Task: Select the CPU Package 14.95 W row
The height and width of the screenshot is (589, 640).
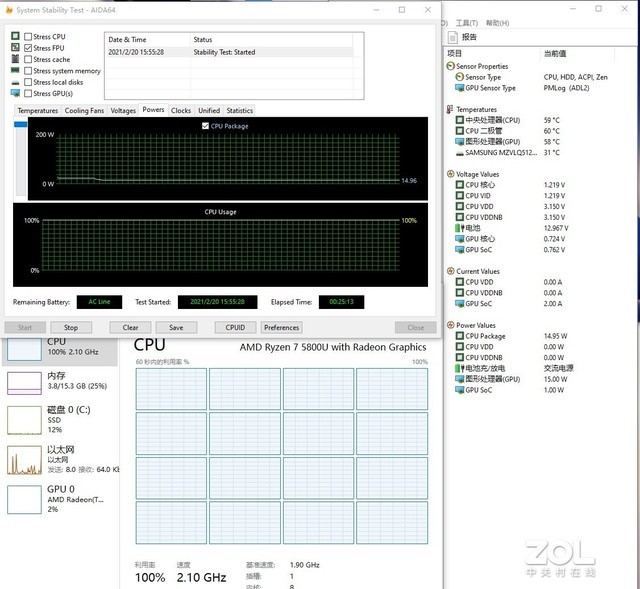Action: click(512, 336)
